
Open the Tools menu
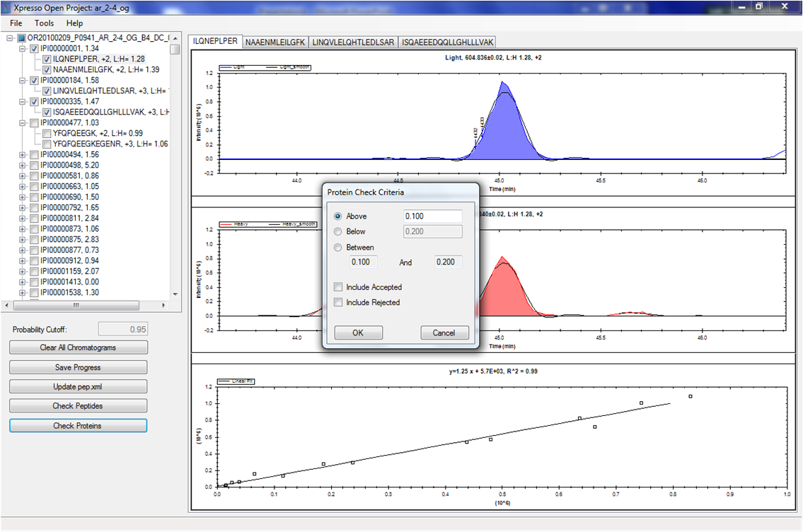[44, 23]
